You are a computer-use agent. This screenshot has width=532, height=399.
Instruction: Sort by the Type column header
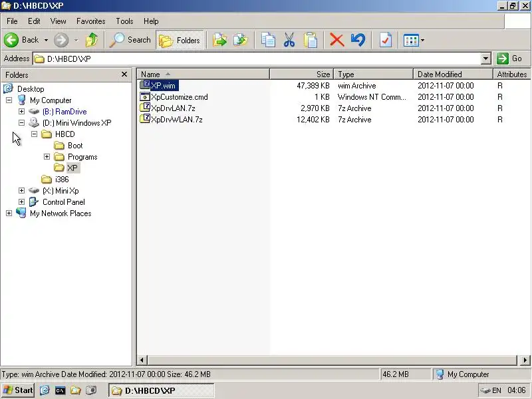(374, 74)
